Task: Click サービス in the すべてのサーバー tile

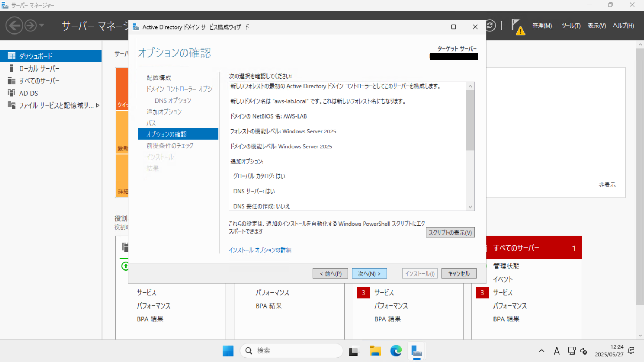Action: 503,293
